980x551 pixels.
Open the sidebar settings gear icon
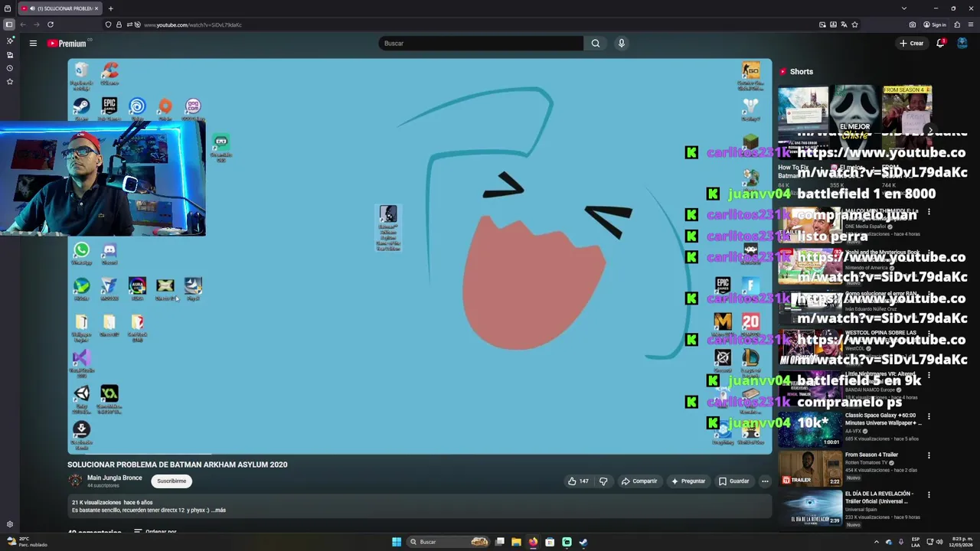(10, 524)
